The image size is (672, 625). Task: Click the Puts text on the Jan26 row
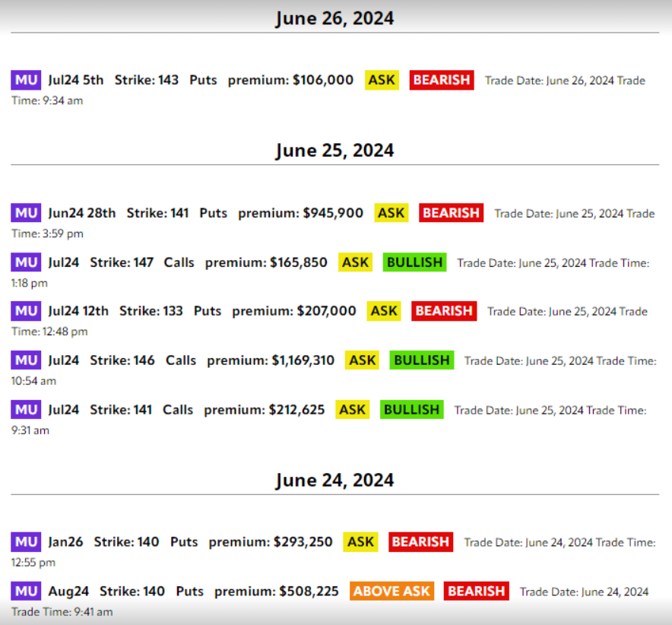point(184,542)
